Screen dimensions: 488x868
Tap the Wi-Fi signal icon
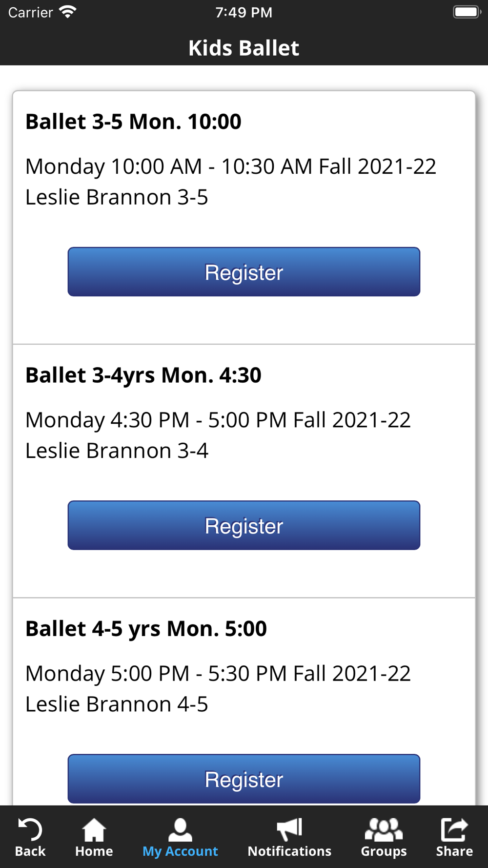pos(67,12)
